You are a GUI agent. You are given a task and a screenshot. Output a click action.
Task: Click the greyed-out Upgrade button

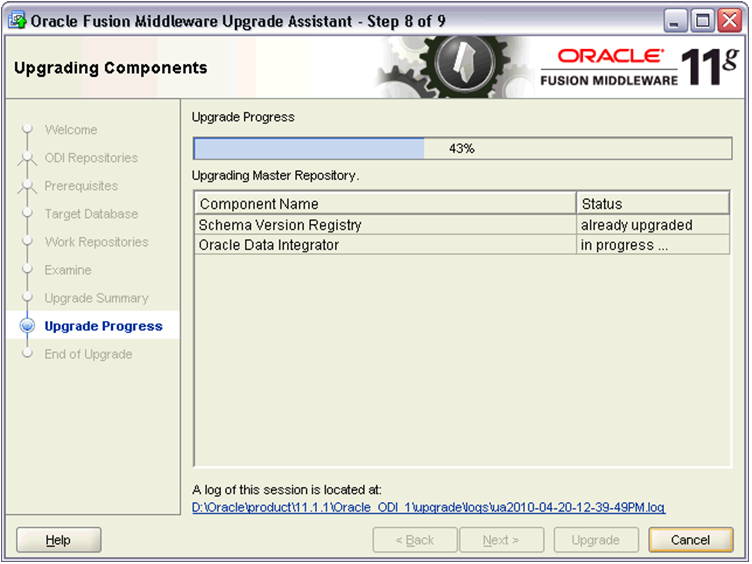(596, 540)
